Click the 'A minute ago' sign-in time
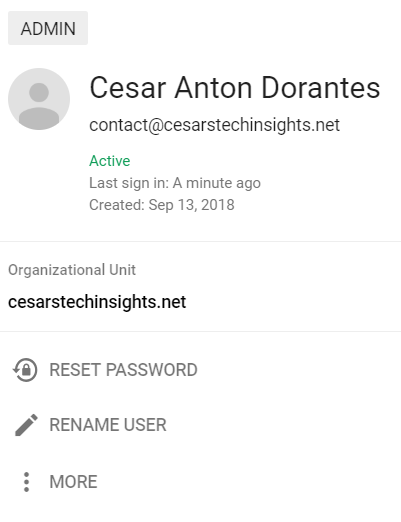This screenshot has height=522, width=401. pyautogui.click(x=217, y=183)
